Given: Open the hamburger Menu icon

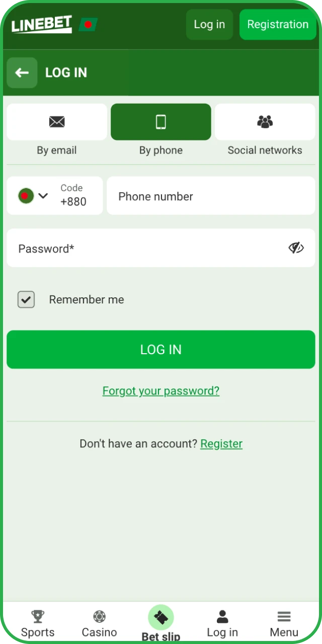Looking at the screenshot, I should pos(284,616).
